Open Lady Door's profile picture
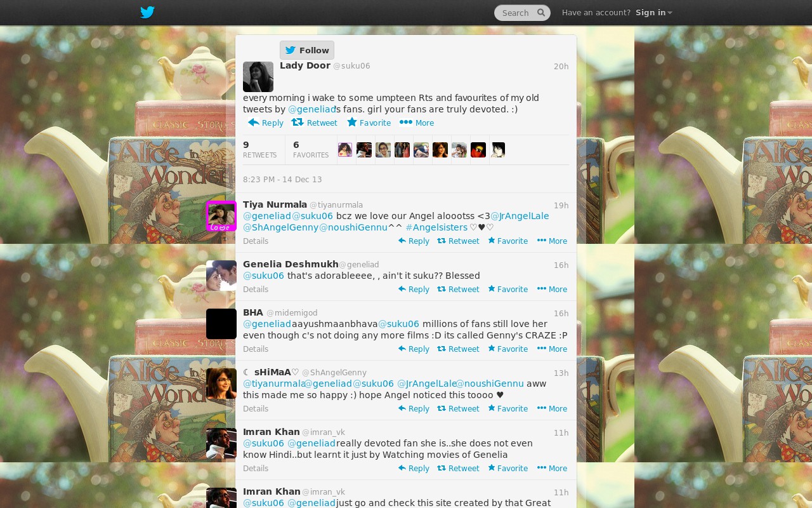812x508 pixels. click(258, 77)
